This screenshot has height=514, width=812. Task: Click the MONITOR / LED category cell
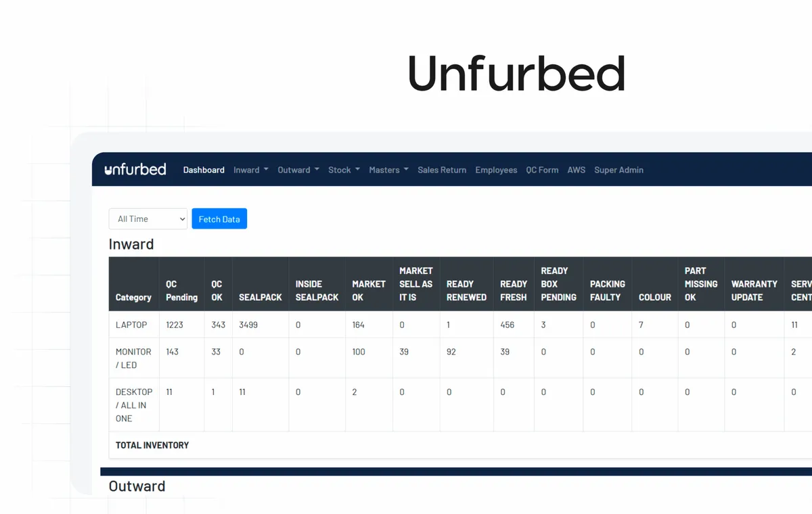click(134, 358)
